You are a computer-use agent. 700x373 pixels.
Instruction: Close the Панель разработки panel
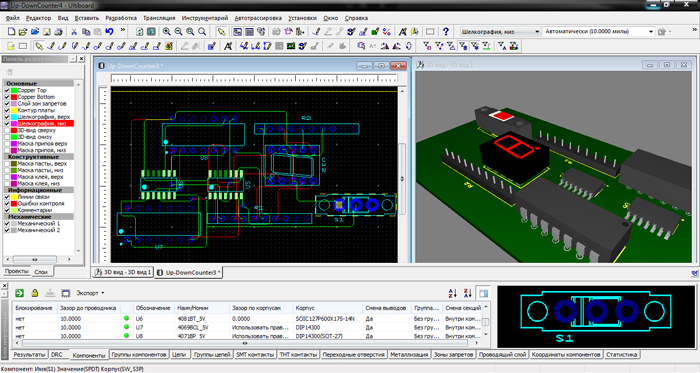coord(82,59)
